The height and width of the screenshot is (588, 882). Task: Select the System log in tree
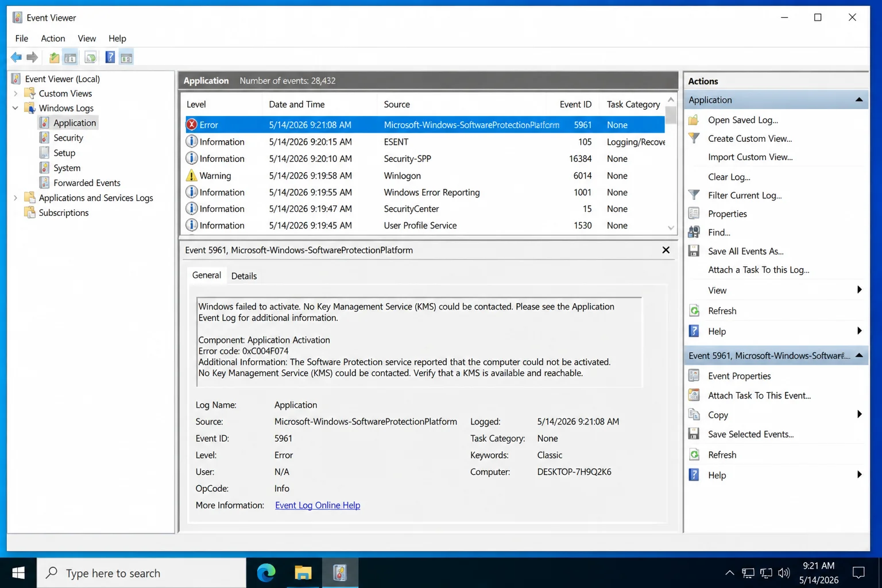(67, 168)
